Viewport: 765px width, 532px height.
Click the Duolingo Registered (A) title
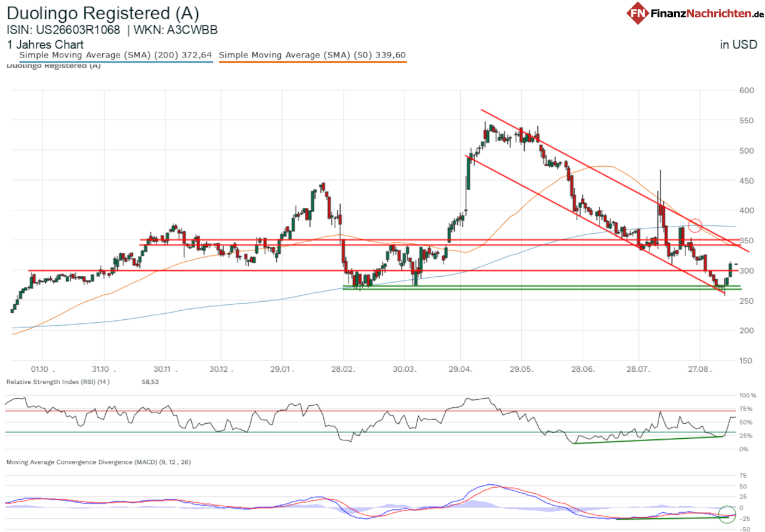point(103,13)
